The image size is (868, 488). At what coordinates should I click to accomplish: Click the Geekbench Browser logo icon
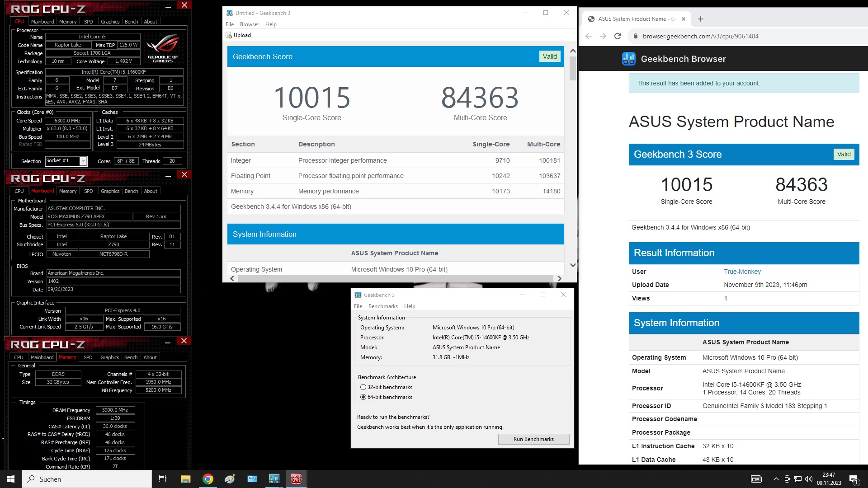[x=628, y=59]
